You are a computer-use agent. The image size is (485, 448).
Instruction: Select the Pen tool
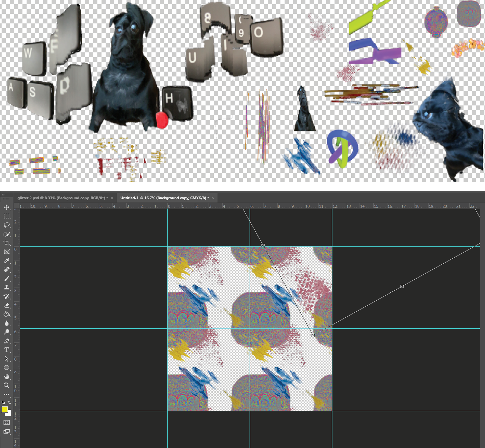point(7,341)
